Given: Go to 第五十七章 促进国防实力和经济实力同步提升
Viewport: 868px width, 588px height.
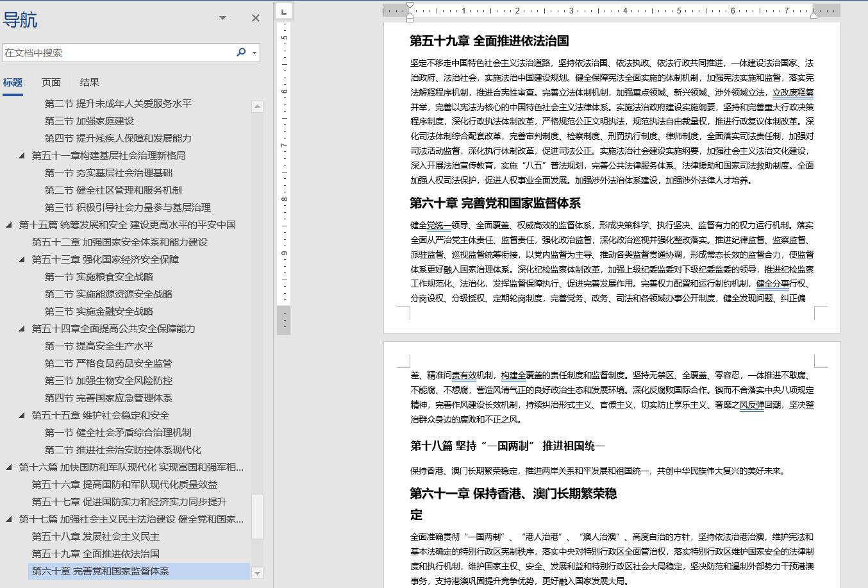Looking at the screenshot, I should click(129, 501).
